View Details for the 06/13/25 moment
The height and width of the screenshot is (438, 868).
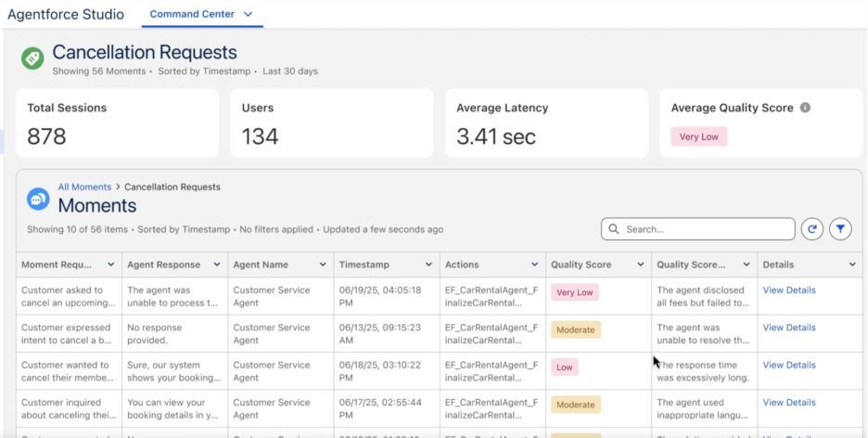click(789, 328)
